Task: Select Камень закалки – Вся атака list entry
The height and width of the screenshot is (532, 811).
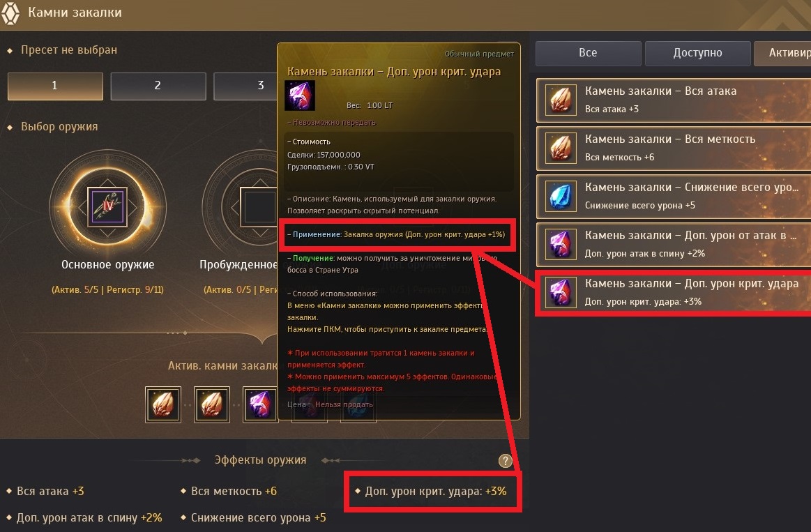Action: [x=674, y=100]
